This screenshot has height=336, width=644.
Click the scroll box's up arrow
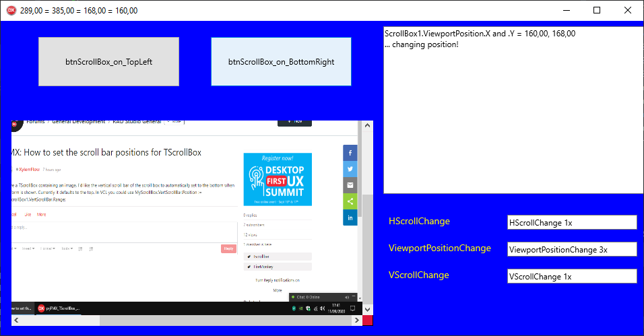pyautogui.click(x=367, y=126)
